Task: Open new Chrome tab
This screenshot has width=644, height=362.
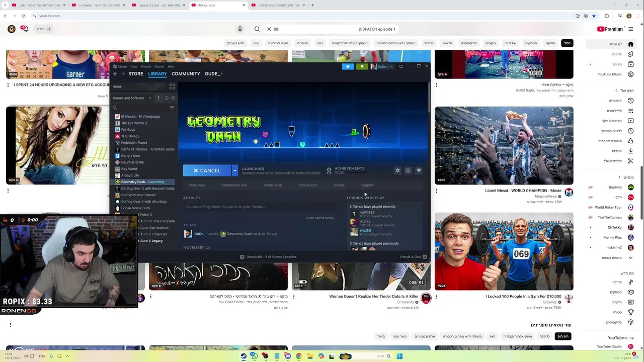Action: pos(312,5)
